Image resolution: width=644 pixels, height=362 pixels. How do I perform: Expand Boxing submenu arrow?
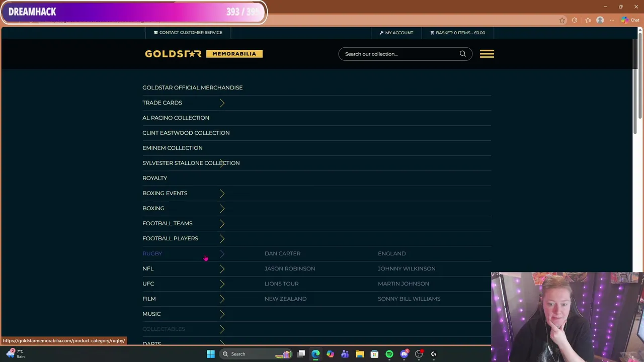click(x=222, y=208)
